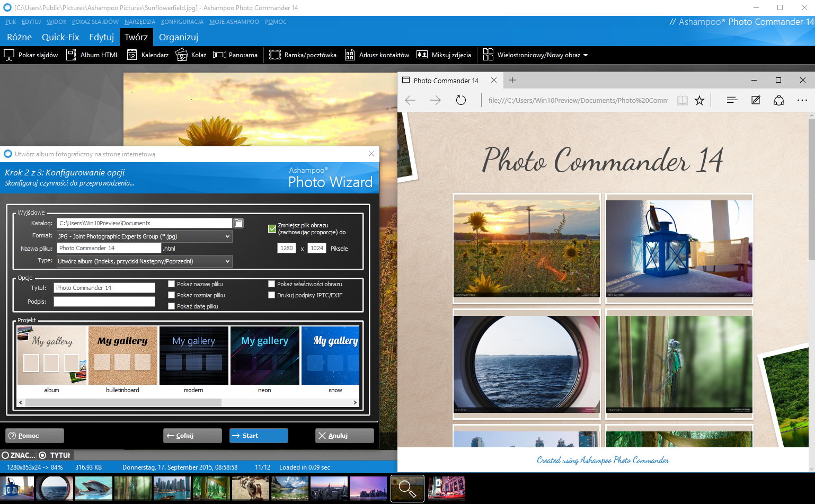Open Ramka/pocztówka tool

pyautogui.click(x=303, y=55)
